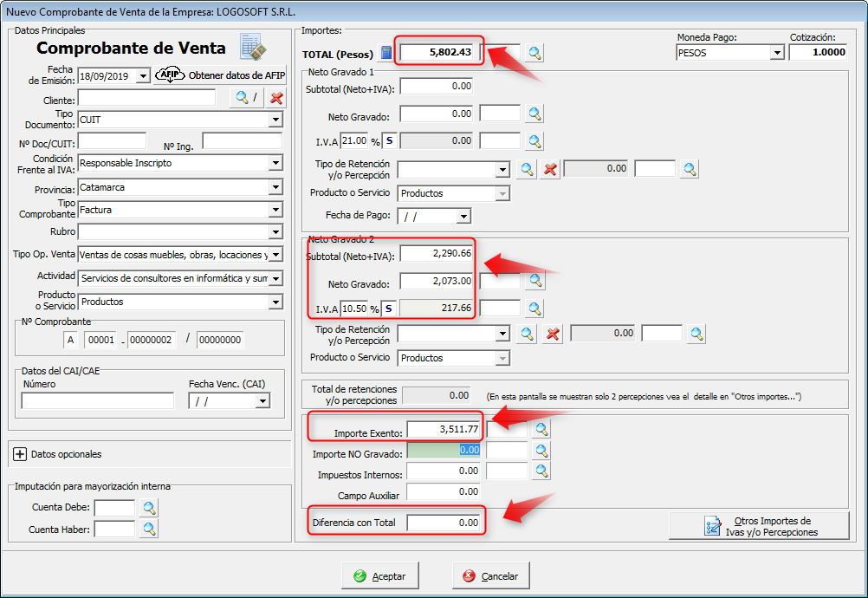Open the Tipo Comprobante dropdown showing Factura
868x598 pixels.
pyautogui.click(x=275, y=210)
